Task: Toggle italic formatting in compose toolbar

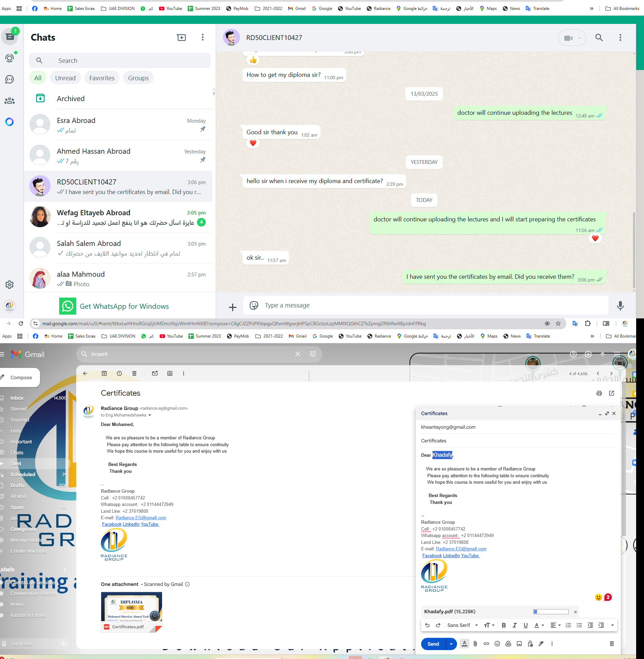Action: pos(514,625)
